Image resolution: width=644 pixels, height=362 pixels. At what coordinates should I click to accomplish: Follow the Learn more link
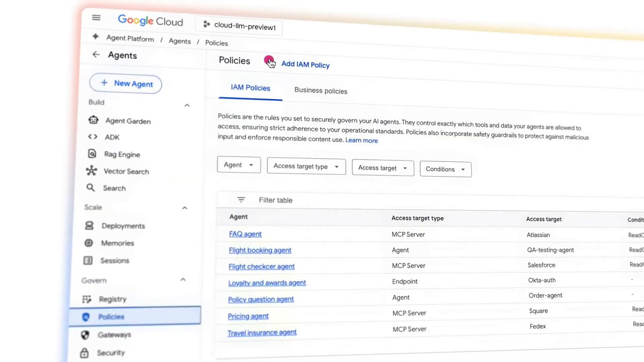click(x=362, y=141)
